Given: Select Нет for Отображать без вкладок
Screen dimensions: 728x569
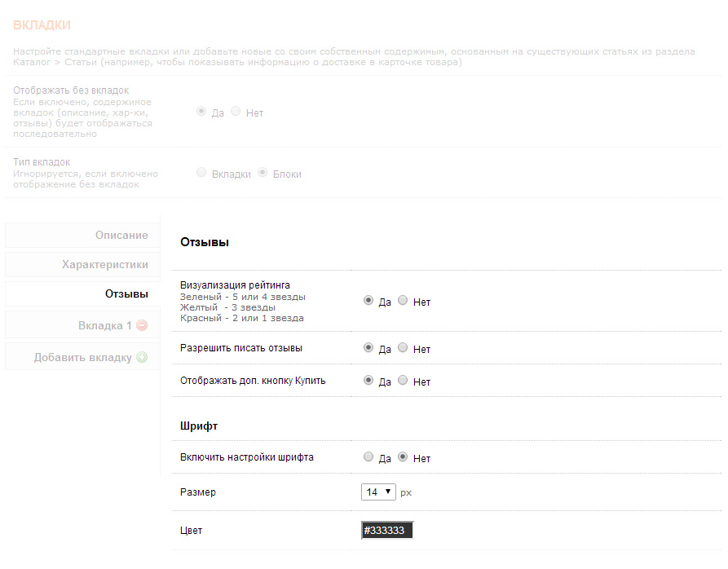Looking at the screenshot, I should point(236,112).
